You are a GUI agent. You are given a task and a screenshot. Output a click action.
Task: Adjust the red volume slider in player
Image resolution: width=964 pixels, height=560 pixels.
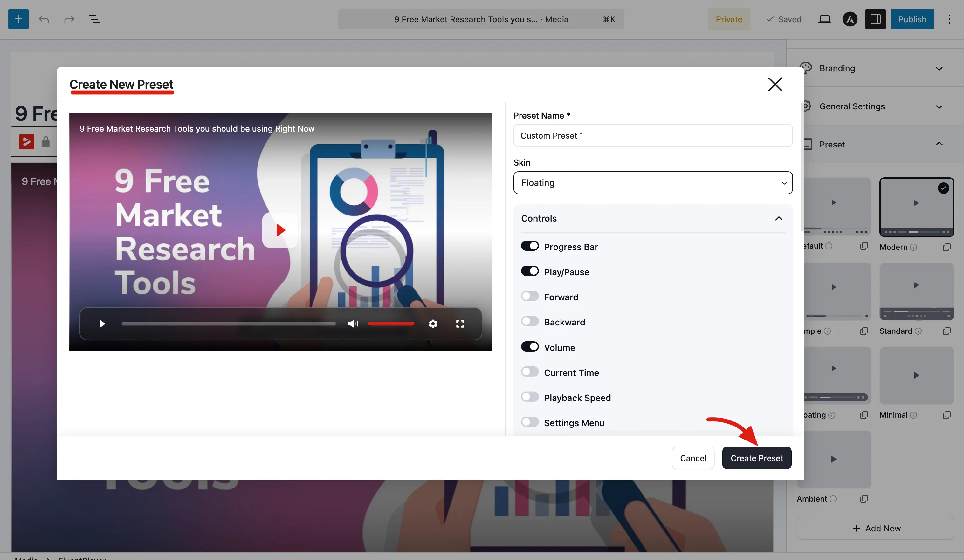[x=391, y=324]
